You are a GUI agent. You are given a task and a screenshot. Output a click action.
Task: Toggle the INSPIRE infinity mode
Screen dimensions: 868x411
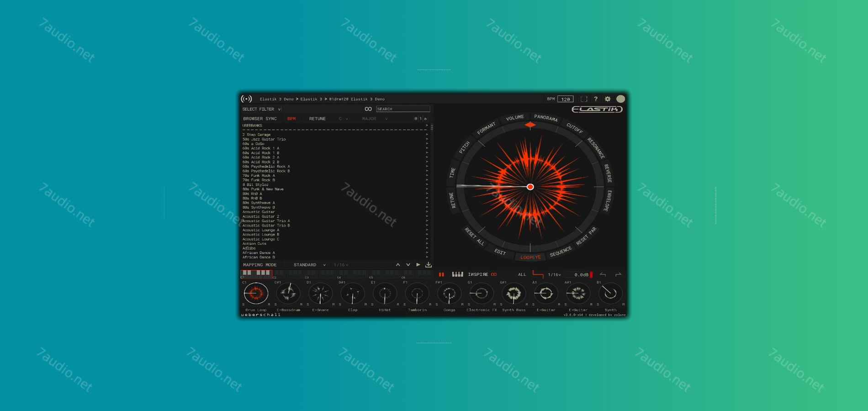(x=494, y=274)
